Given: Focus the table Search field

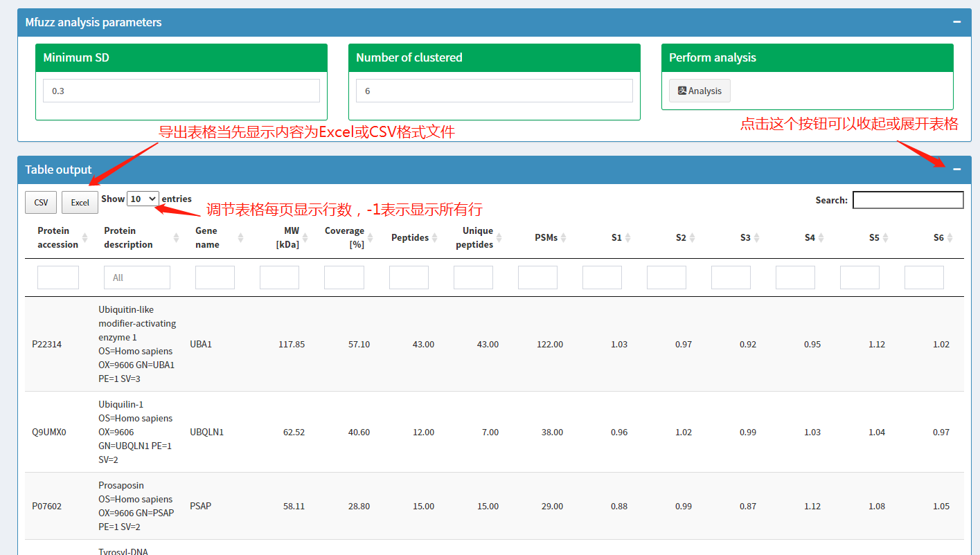Looking at the screenshot, I should (x=907, y=200).
